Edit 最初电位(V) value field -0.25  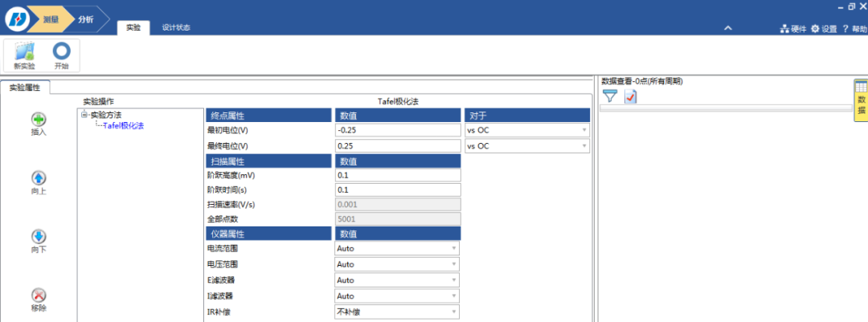[x=398, y=131]
